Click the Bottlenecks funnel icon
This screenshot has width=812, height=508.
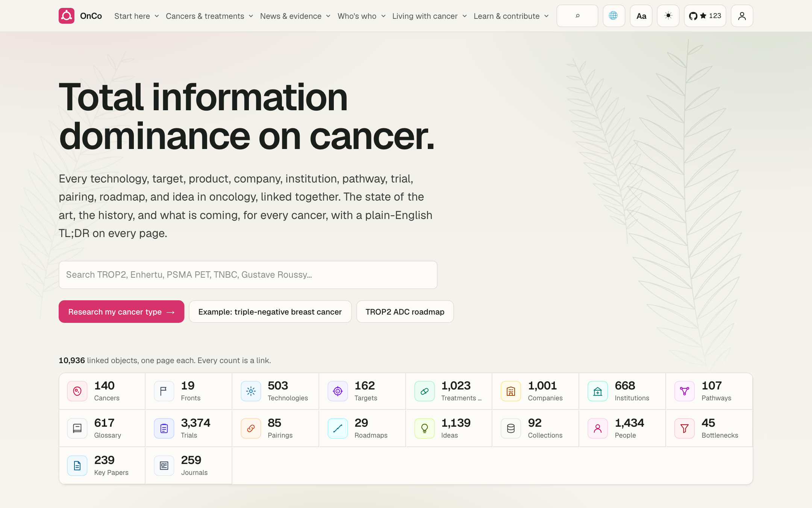685,428
